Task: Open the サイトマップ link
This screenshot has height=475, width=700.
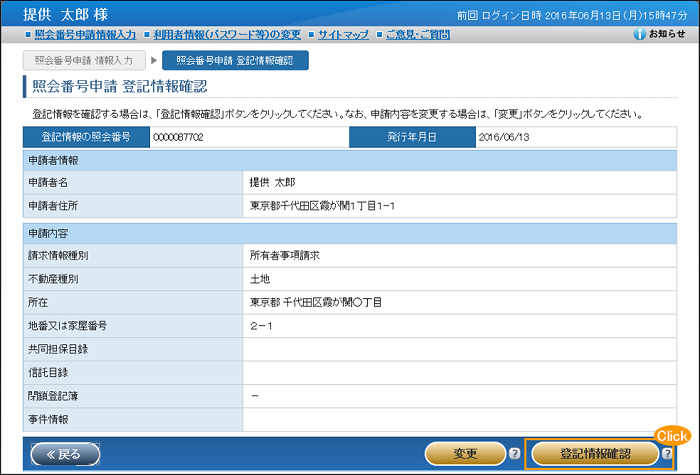Action: point(343,34)
